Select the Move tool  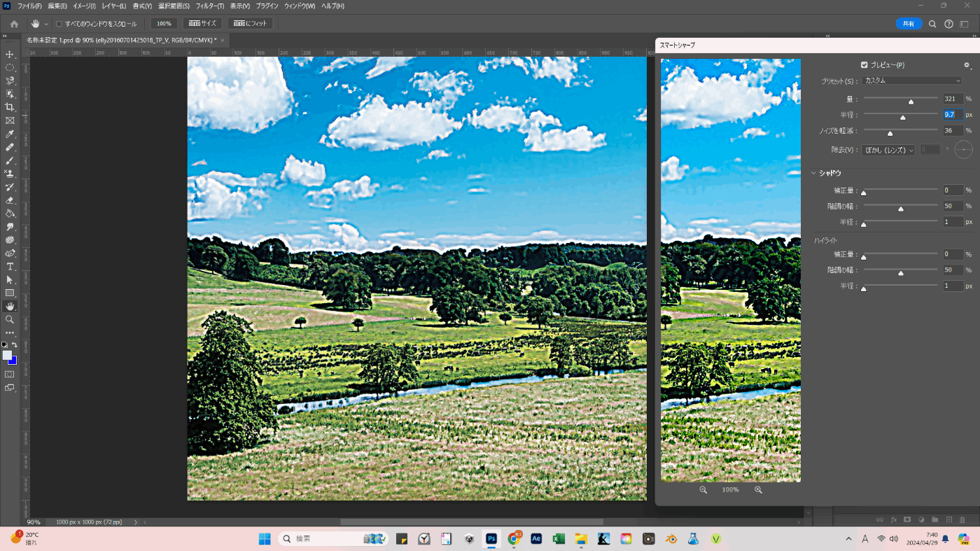(x=10, y=54)
